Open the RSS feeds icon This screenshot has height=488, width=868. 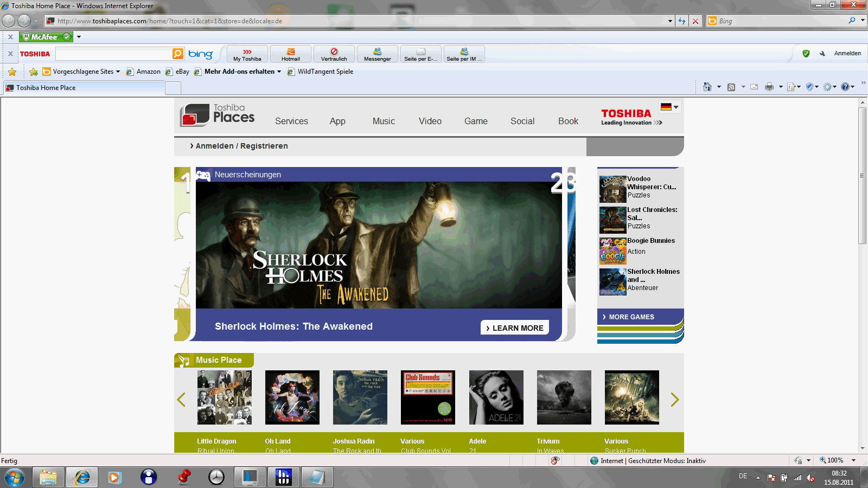point(731,87)
